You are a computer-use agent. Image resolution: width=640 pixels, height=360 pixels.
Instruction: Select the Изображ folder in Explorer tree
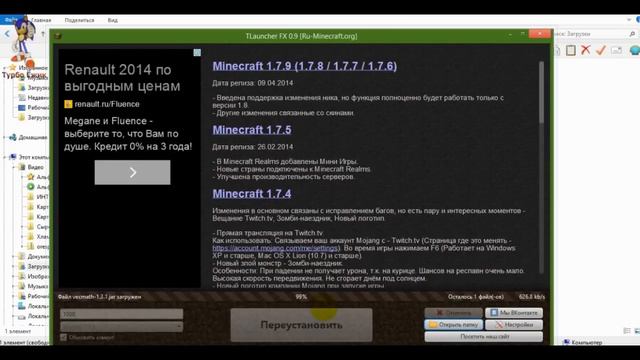pos(33,276)
